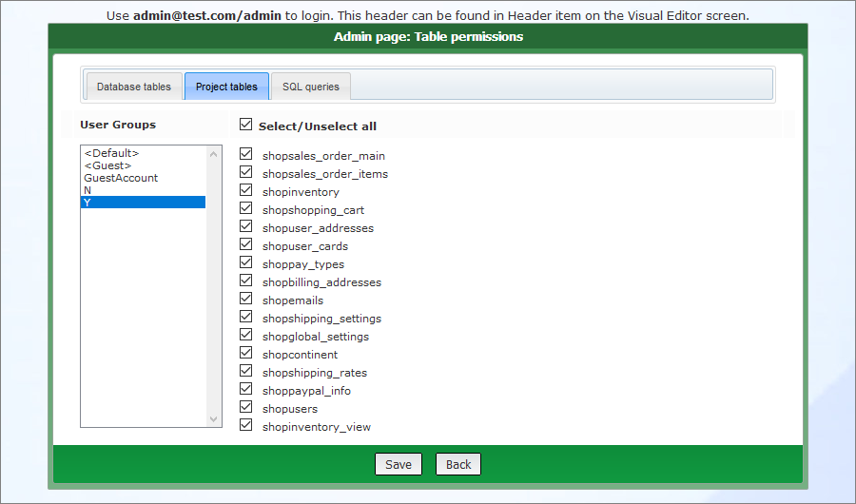
Task: Uncheck shopsales_order_main checkbox
Action: click(x=245, y=154)
